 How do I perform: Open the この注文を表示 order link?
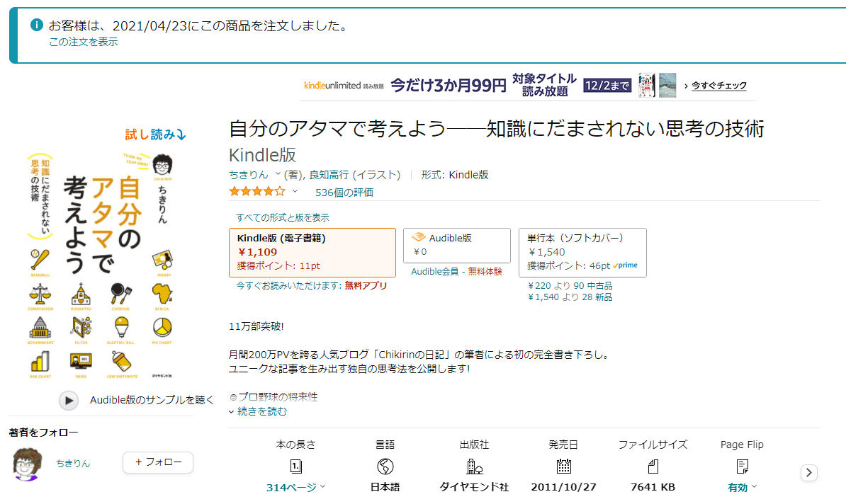[x=83, y=42]
